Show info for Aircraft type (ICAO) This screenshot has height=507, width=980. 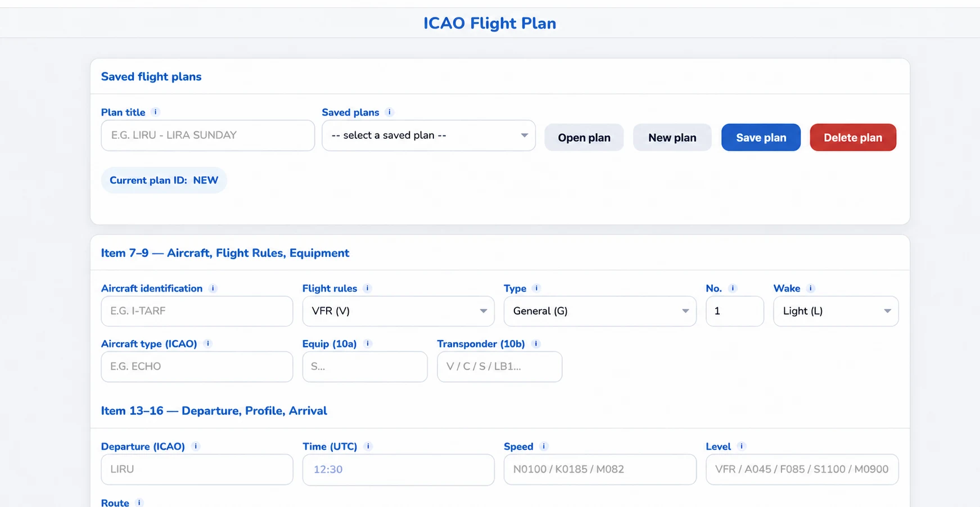[x=207, y=343]
